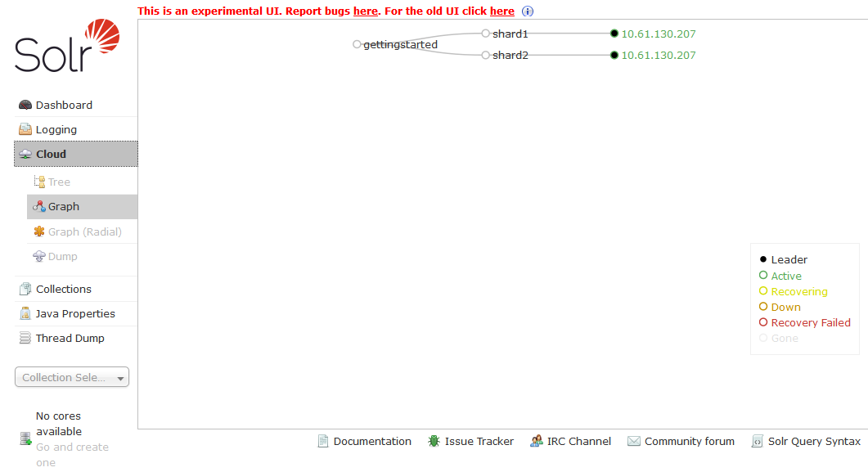Click the Thread Dump icon
This screenshot has width=868, height=472.
tap(25, 338)
